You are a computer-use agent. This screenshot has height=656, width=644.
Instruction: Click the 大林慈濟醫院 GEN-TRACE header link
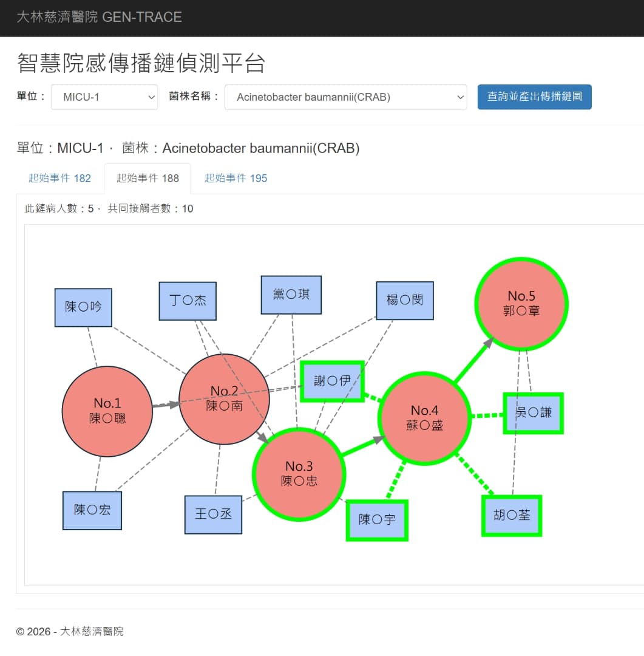pos(99,17)
